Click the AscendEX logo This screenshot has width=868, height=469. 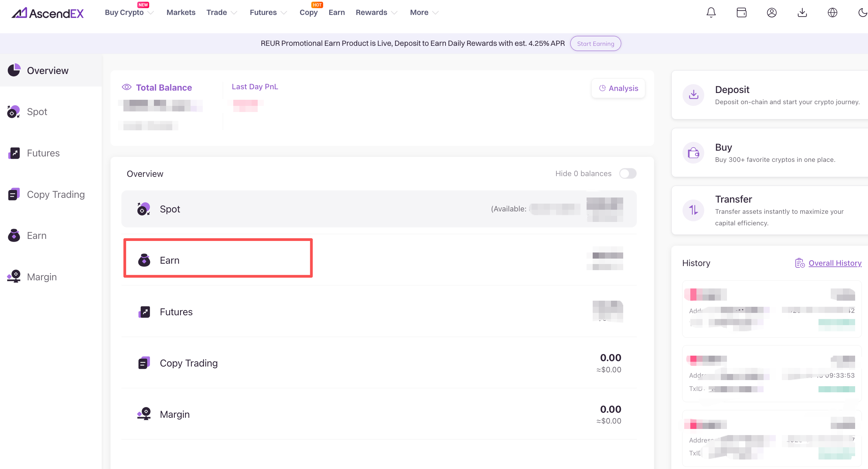[48, 13]
